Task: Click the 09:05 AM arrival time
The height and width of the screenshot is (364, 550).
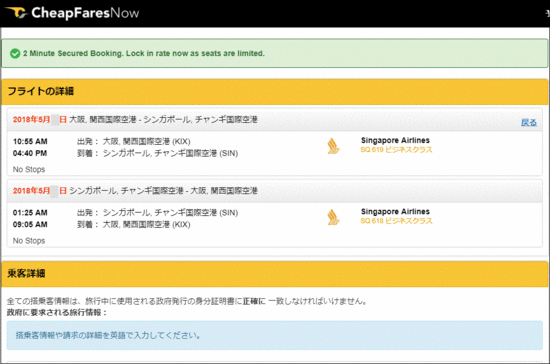Action: coord(30,224)
